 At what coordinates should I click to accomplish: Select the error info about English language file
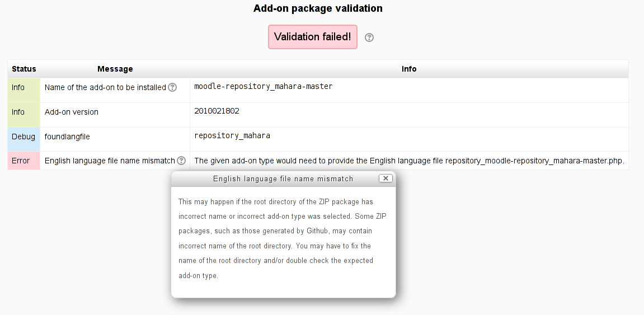click(409, 161)
